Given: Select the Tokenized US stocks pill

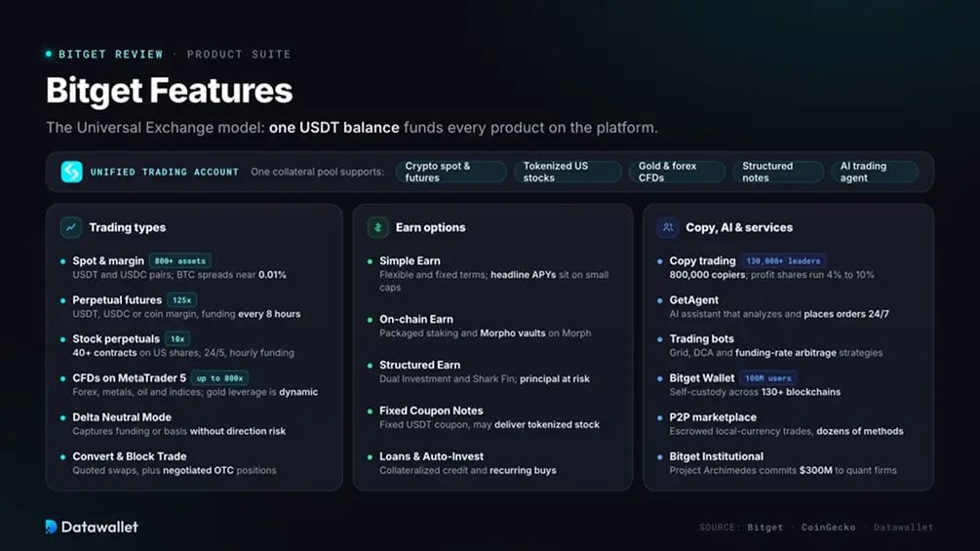Looking at the screenshot, I should [568, 172].
